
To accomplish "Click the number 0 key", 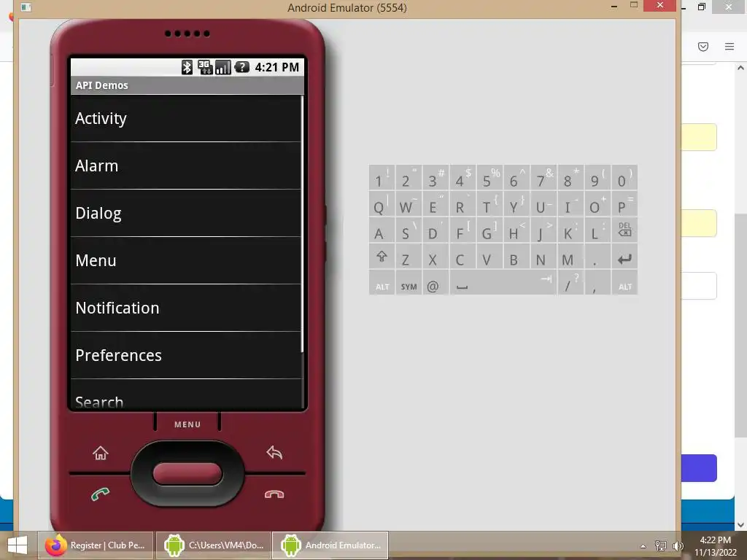I will click(624, 178).
